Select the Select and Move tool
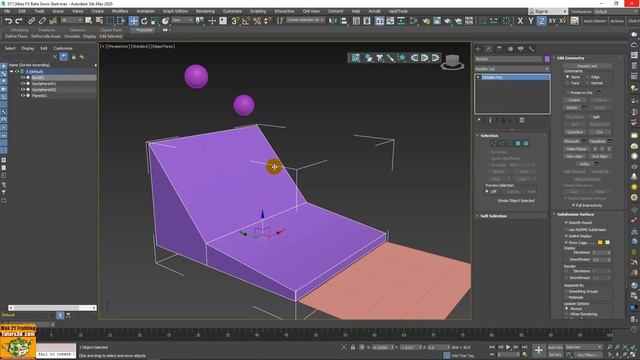 point(133,21)
